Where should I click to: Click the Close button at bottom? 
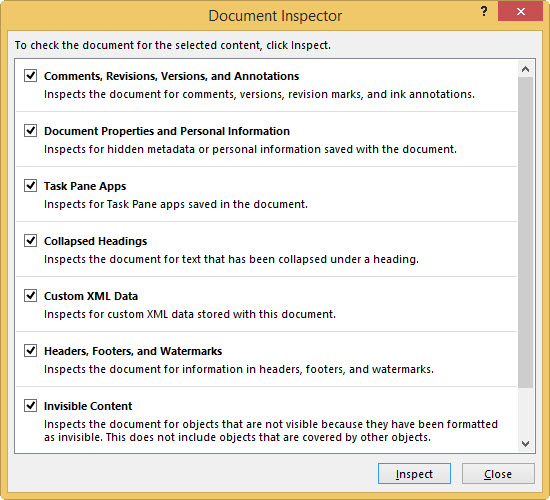tap(498, 474)
